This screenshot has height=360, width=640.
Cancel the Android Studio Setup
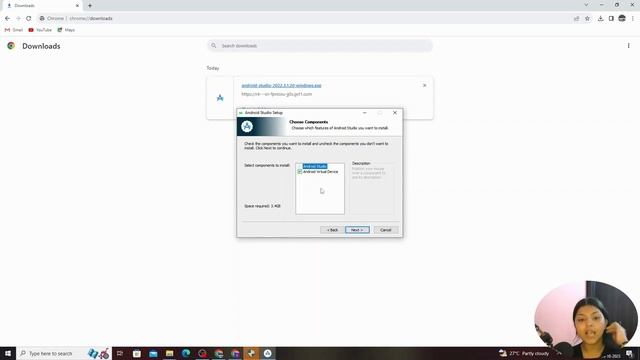click(386, 230)
